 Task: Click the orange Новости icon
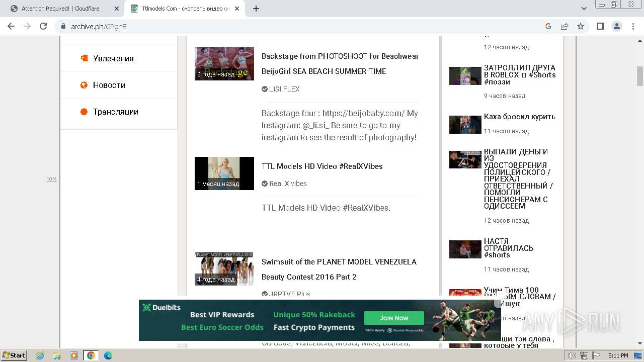click(84, 85)
